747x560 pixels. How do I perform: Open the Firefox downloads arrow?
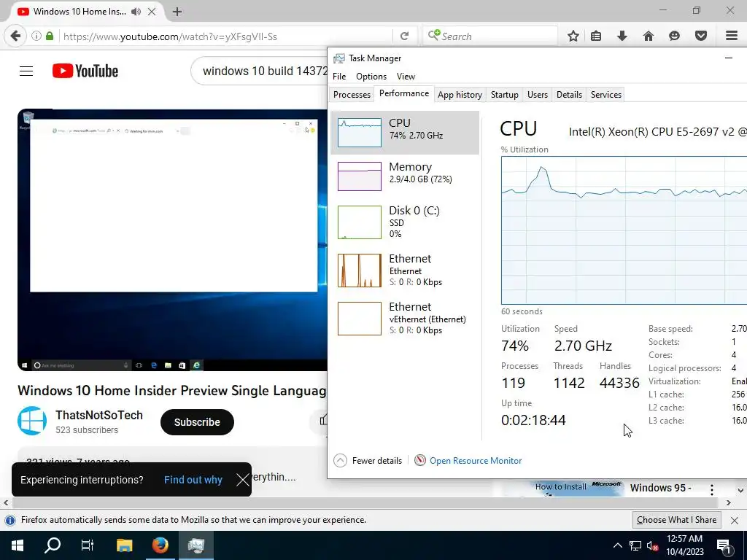tap(622, 36)
